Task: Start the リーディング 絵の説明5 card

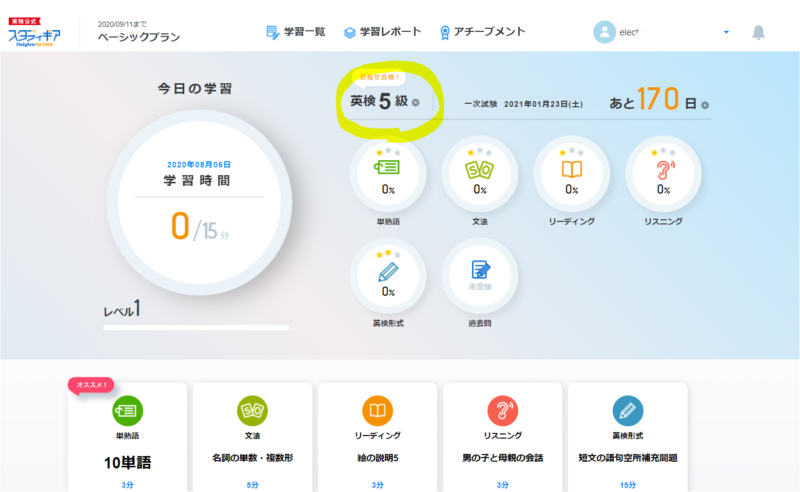Action: pos(378,437)
